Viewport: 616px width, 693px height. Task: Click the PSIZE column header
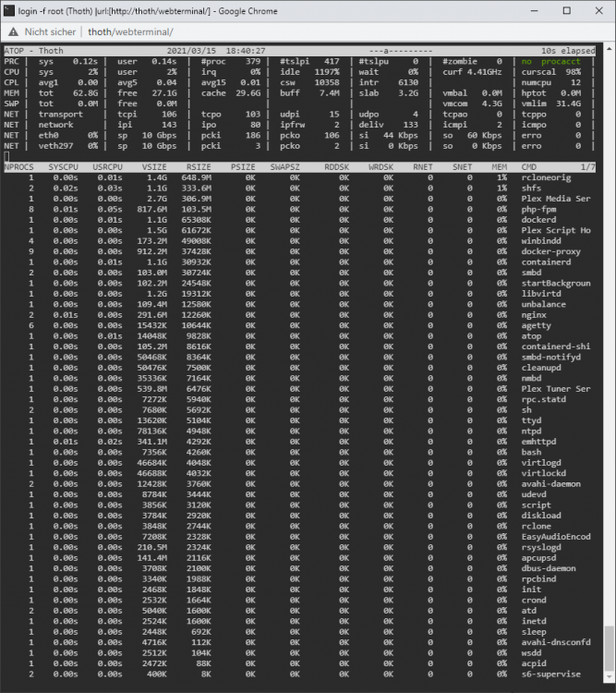[243, 167]
